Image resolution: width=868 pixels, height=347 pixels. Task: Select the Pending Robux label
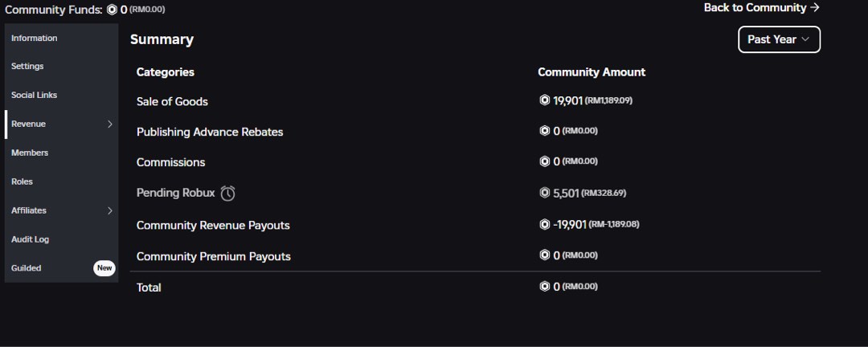[x=175, y=193]
